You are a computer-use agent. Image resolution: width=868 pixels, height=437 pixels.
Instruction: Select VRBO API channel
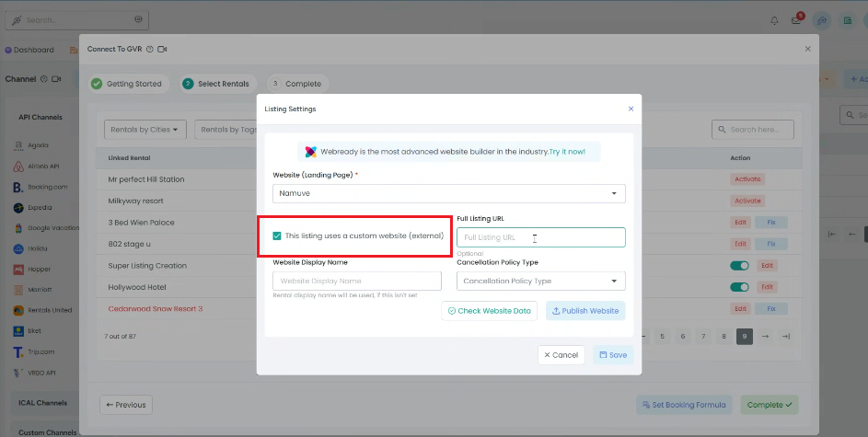point(34,373)
